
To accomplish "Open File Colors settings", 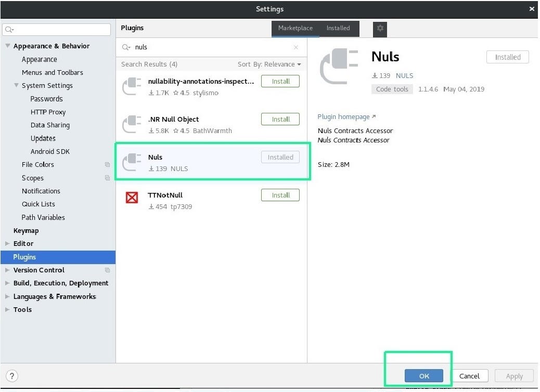I will 38,164.
